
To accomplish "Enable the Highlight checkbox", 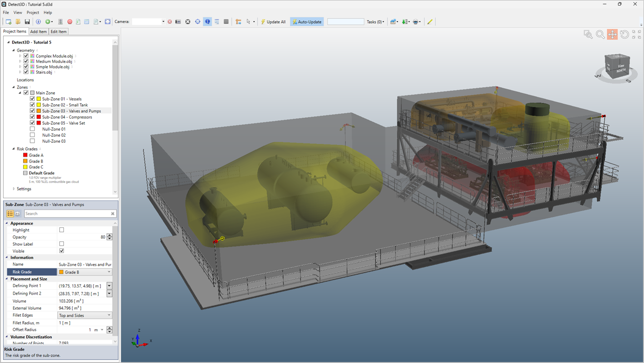I will 62,230.
